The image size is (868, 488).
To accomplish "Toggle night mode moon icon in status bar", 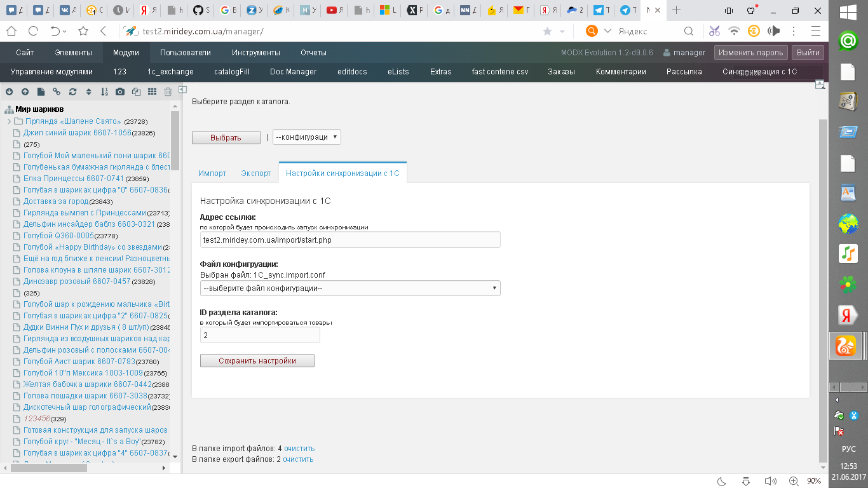I will (x=722, y=481).
